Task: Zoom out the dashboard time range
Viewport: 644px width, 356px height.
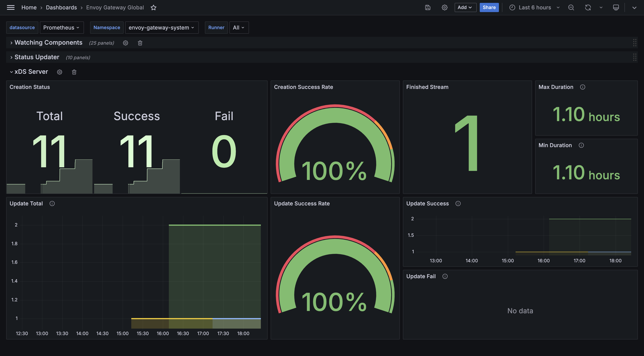Action: (571, 7)
